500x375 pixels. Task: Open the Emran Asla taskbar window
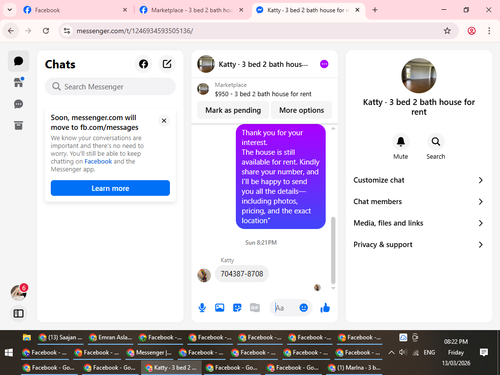click(x=110, y=338)
